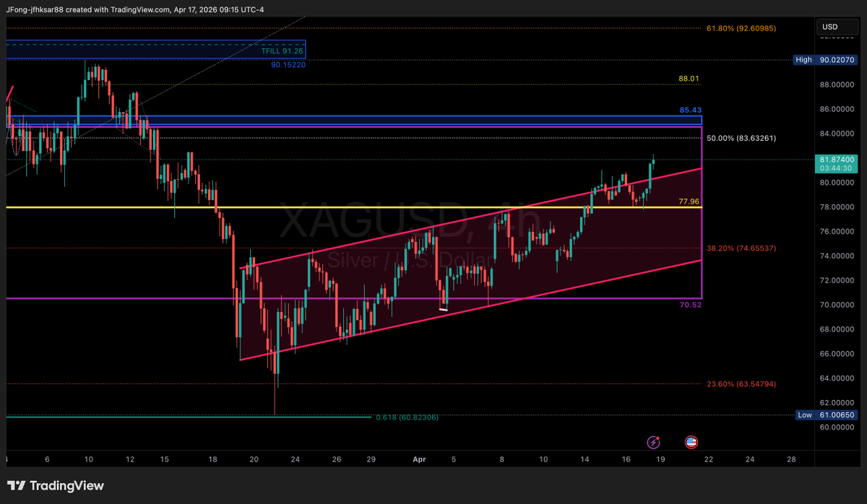Select the yellow 77.96 level label

click(690, 201)
